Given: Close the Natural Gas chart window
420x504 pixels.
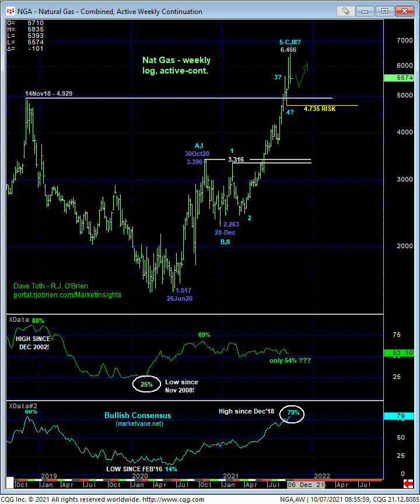Looking at the screenshot, I should tap(404, 11).
